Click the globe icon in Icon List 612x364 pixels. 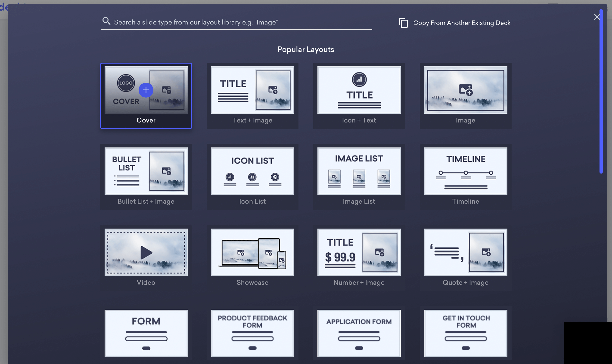(x=275, y=177)
